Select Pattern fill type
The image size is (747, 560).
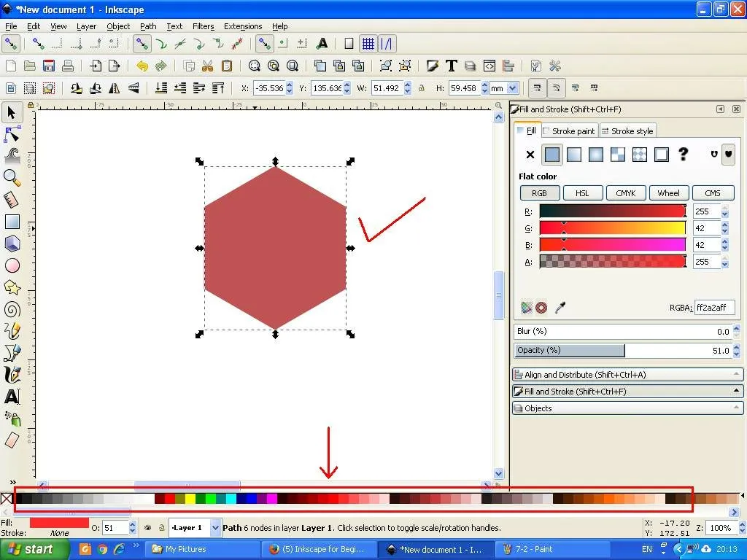click(618, 155)
